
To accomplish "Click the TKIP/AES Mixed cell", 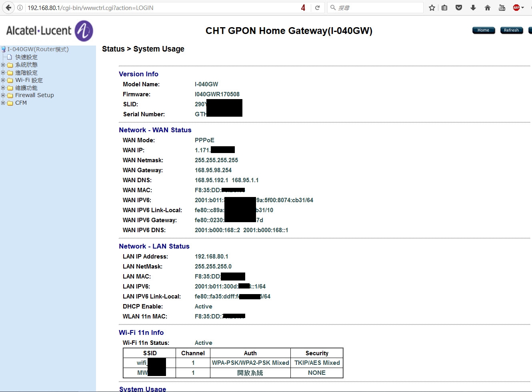I will pyautogui.click(x=317, y=363).
